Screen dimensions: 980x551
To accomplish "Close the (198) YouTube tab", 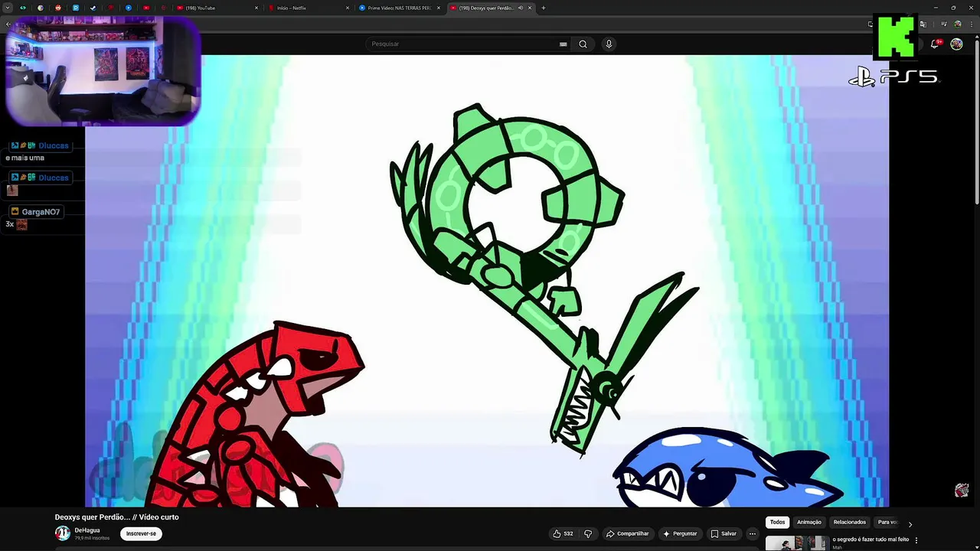I will (x=258, y=8).
